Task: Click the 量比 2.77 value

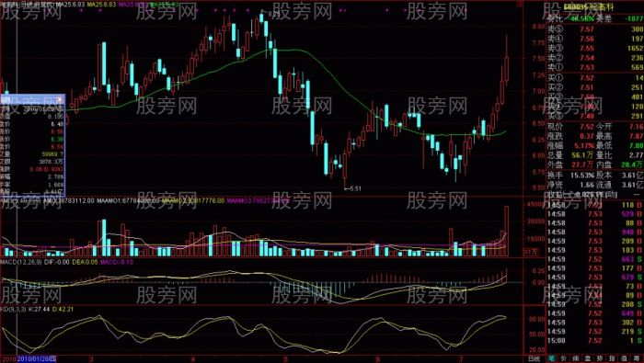Action: click(637, 155)
